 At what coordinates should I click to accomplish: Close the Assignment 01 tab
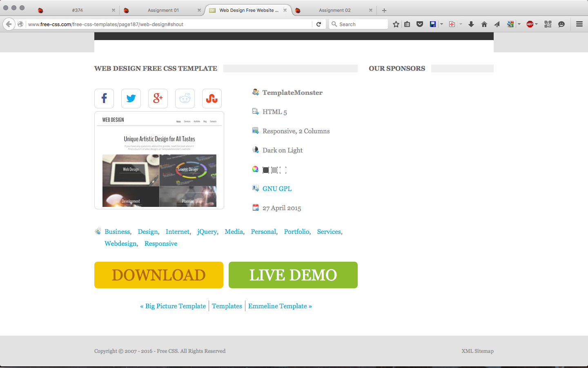[x=199, y=10]
